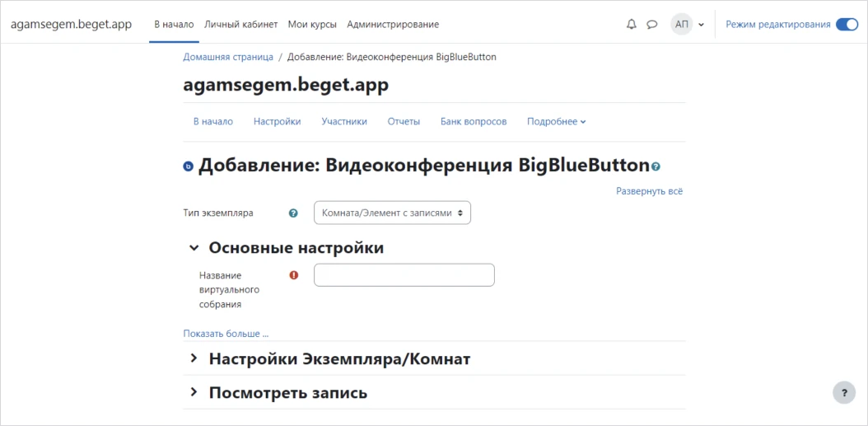Open the round question mark footer button
868x426 pixels.
pyautogui.click(x=843, y=393)
